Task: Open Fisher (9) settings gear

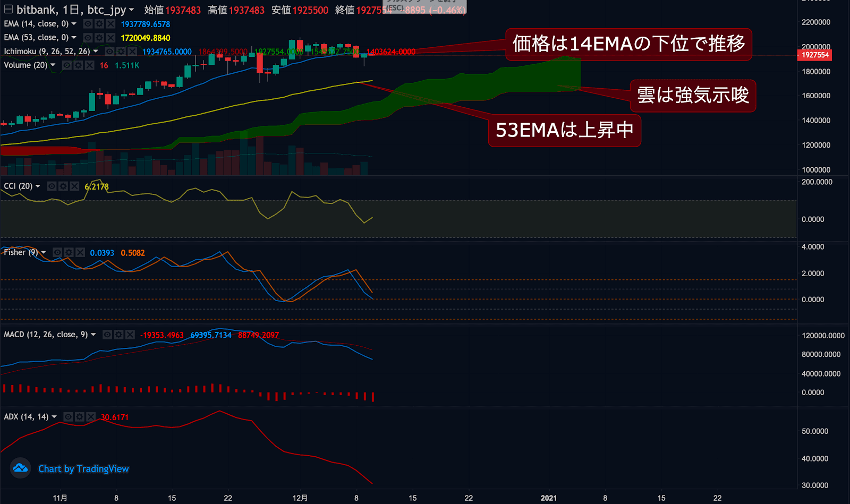Action: pyautogui.click(x=69, y=252)
